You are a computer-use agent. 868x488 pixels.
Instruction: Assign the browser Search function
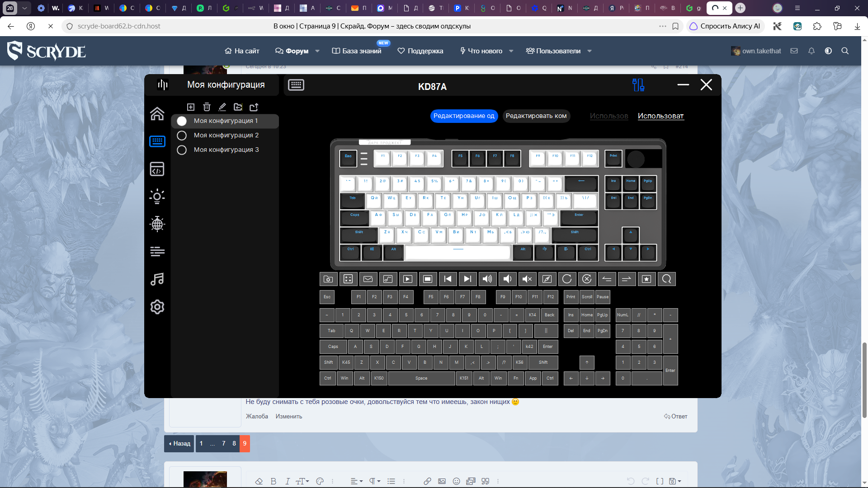[x=666, y=279]
